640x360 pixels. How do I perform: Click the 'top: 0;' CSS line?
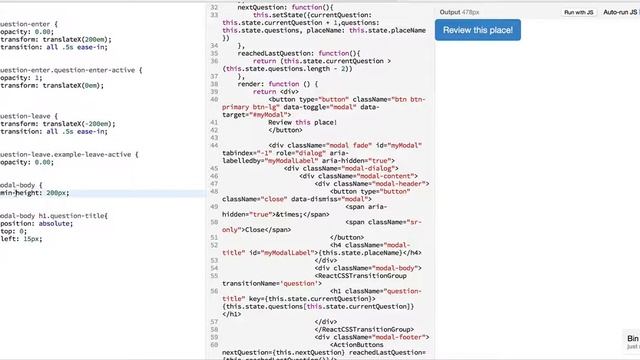click(x=13, y=231)
